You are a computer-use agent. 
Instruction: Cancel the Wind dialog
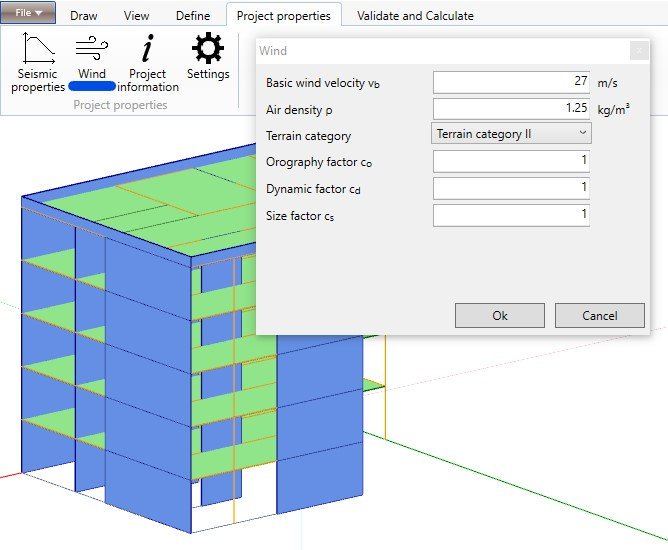600,316
